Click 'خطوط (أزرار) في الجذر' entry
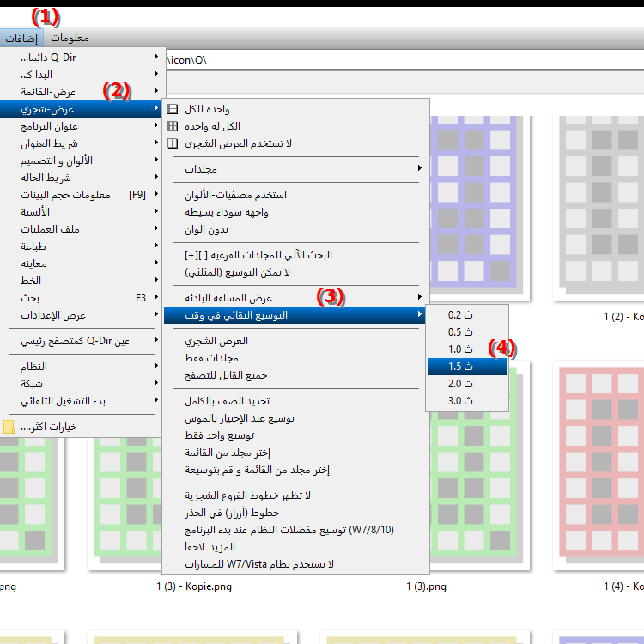Screen dimensions: 644x644 coord(294,513)
